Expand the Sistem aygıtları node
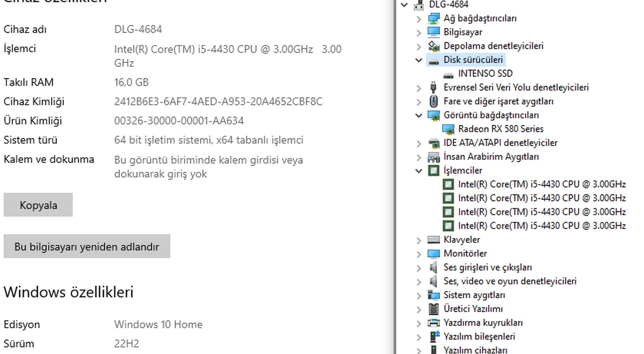Screen dimensions: 644x354 [419, 296]
